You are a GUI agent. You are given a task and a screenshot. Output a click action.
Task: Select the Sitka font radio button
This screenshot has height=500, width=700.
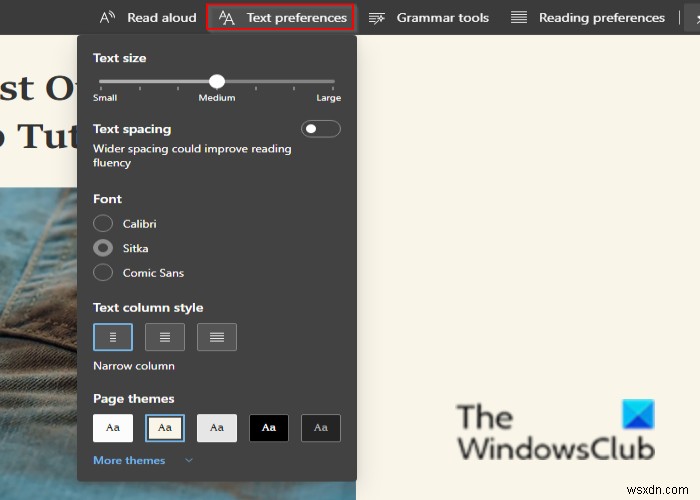coord(103,248)
